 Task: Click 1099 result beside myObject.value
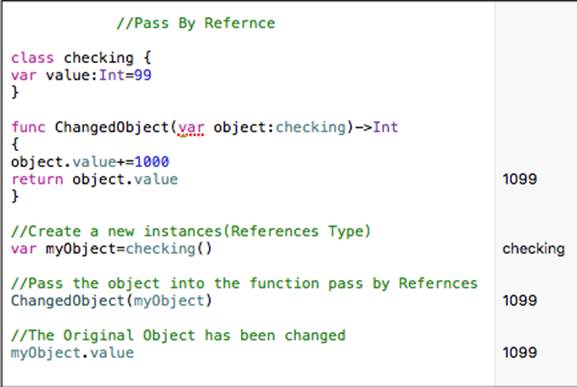pyautogui.click(x=520, y=353)
